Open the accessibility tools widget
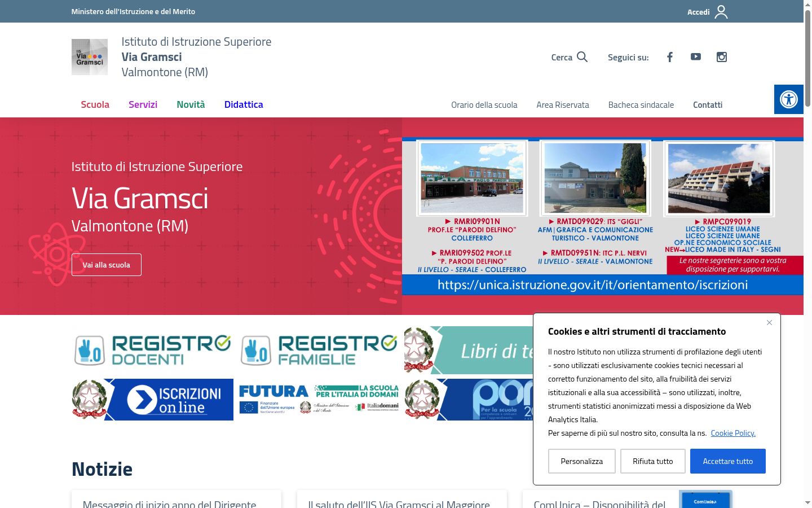Screen dimensions: 812x508 pyautogui.click(x=789, y=99)
